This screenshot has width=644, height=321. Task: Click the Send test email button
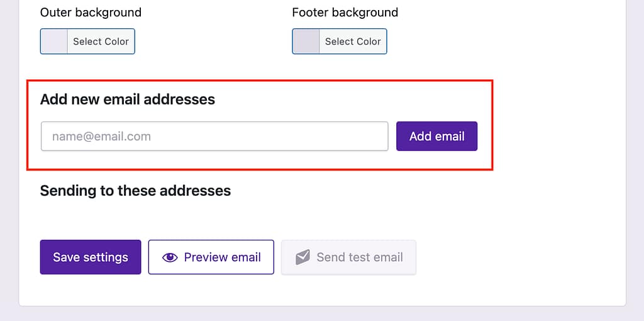[x=348, y=257]
